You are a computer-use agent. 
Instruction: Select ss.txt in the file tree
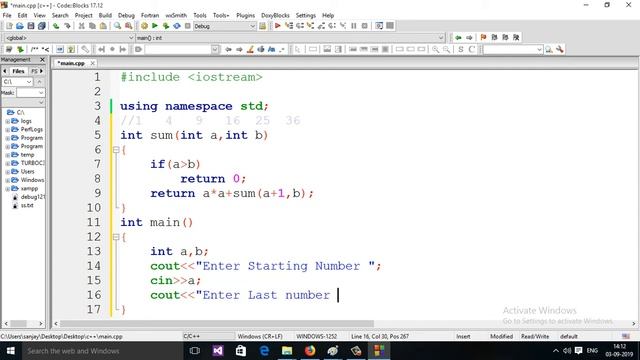[27, 206]
